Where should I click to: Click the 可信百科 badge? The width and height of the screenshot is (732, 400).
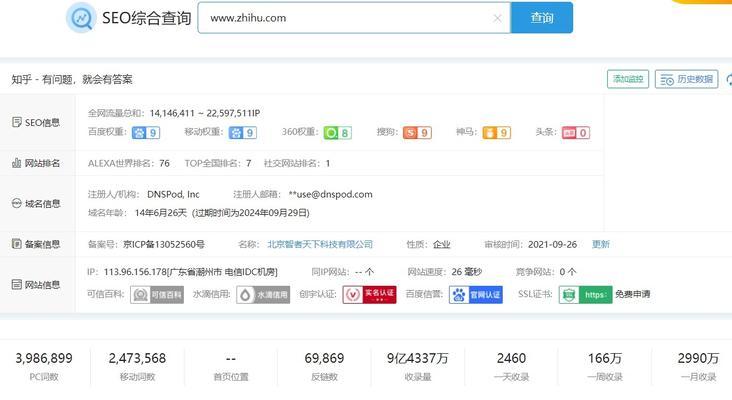(157, 295)
